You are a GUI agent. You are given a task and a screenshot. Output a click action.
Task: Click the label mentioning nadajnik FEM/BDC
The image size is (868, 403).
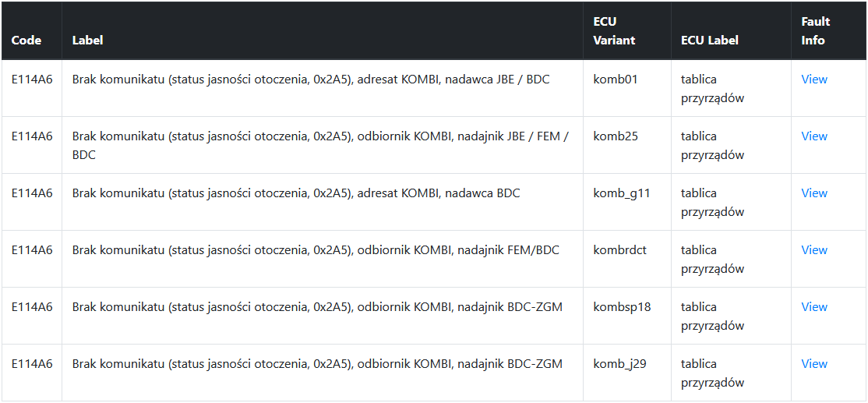(x=316, y=250)
